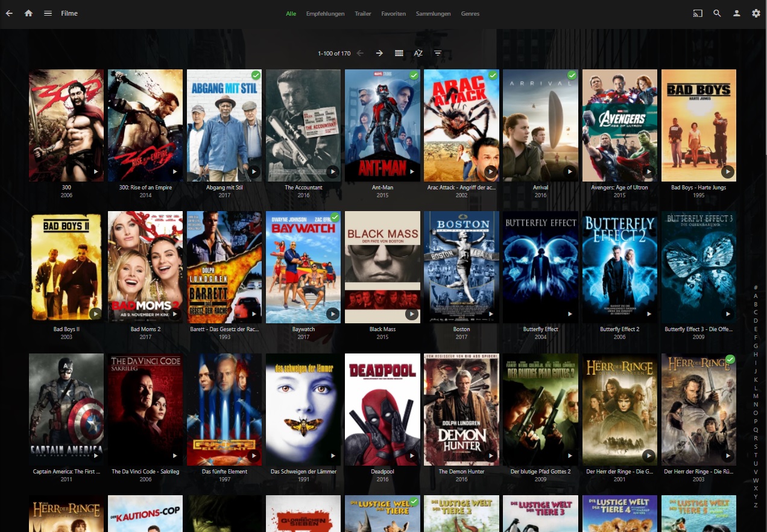The height and width of the screenshot is (532, 767).
Task: Click the 'Arrival' title text
Action: (540, 188)
